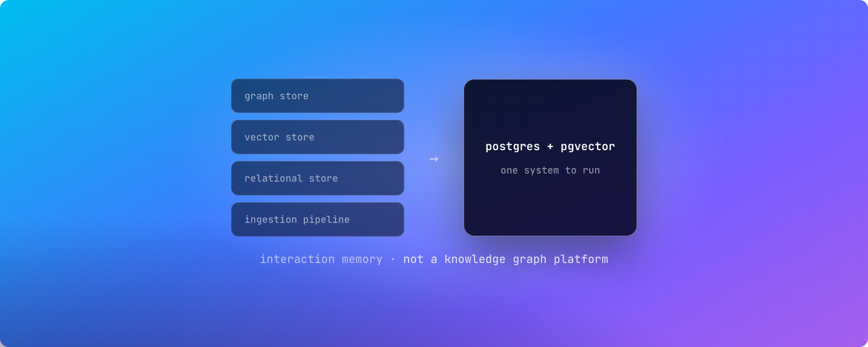Click "not a knowledge graph platform" text
868x347 pixels.
506,259
